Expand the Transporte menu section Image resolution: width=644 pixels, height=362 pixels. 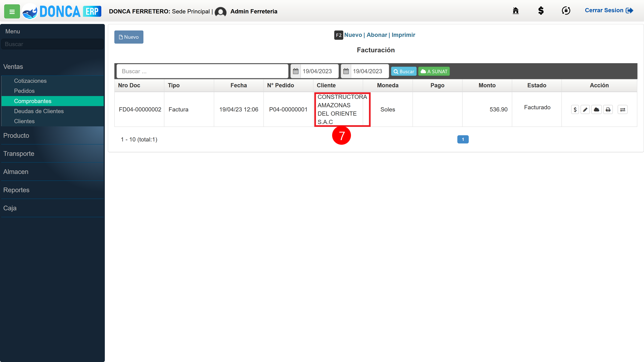point(52,153)
